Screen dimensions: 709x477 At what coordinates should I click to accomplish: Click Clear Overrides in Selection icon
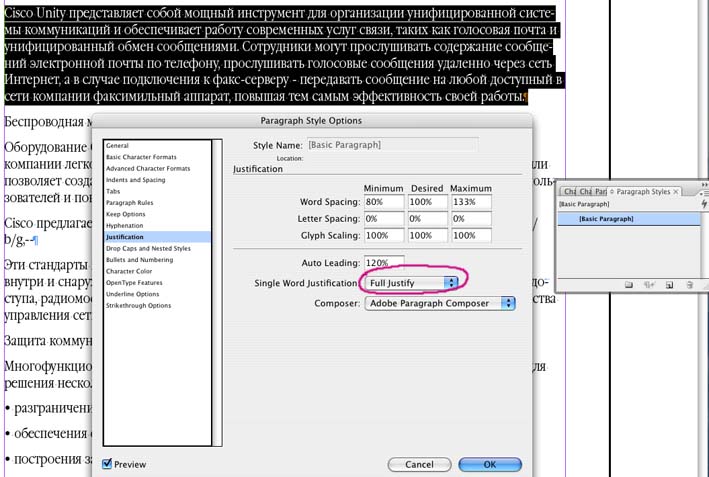pyautogui.click(x=649, y=284)
